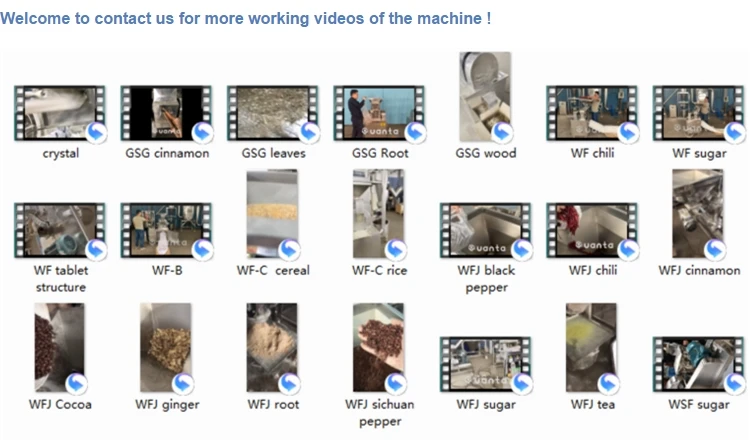Image resolution: width=750 pixels, height=440 pixels.
Task: Click the 'WFJ Cocoa' file name label
Action: [x=60, y=404]
